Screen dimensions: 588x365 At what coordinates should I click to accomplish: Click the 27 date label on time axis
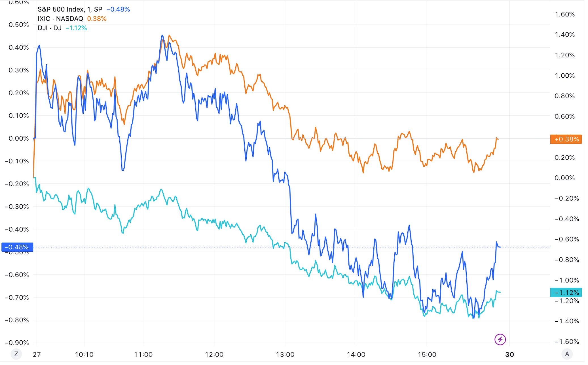pos(37,355)
